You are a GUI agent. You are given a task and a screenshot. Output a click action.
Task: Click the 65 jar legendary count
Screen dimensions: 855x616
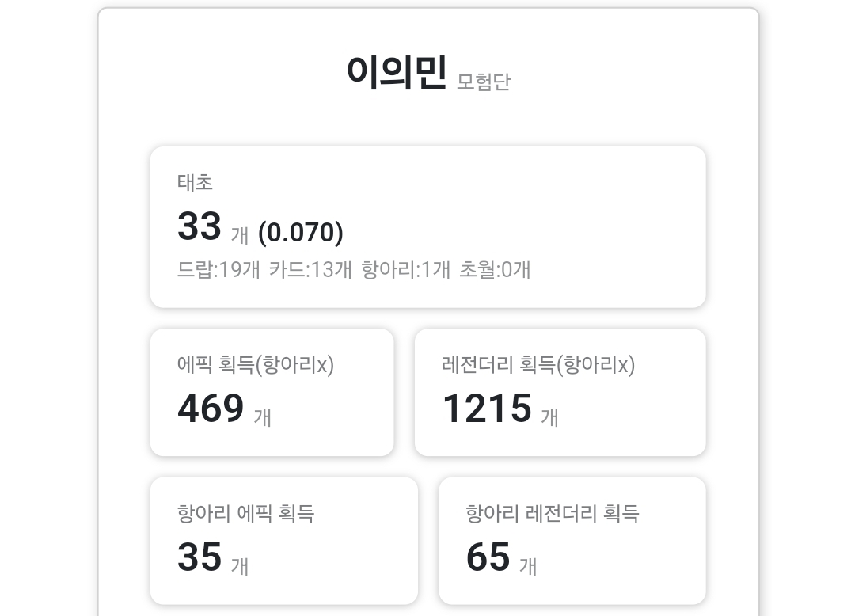[x=488, y=557]
